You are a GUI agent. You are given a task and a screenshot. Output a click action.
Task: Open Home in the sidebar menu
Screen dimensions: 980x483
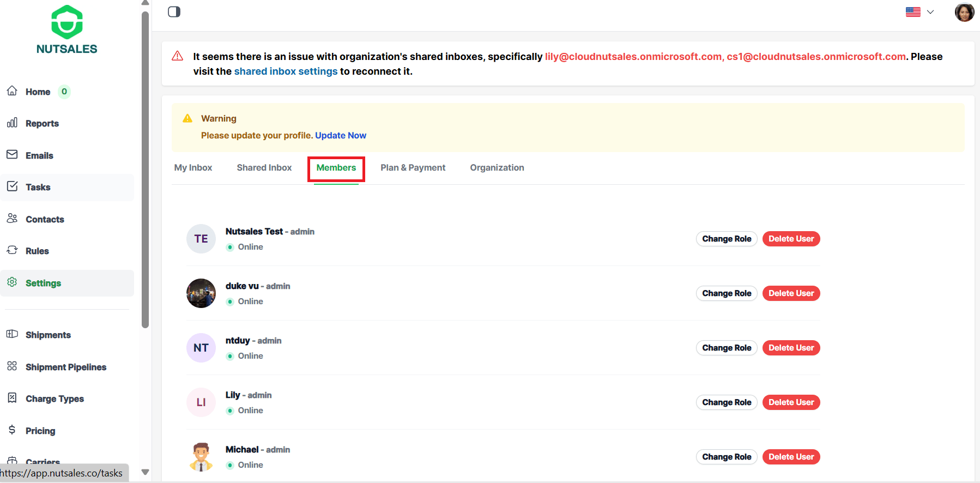click(38, 92)
